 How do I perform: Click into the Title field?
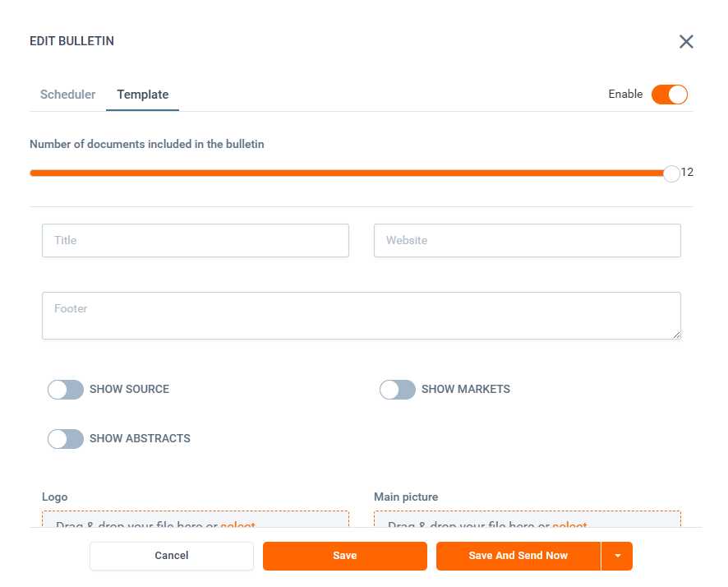tap(196, 241)
